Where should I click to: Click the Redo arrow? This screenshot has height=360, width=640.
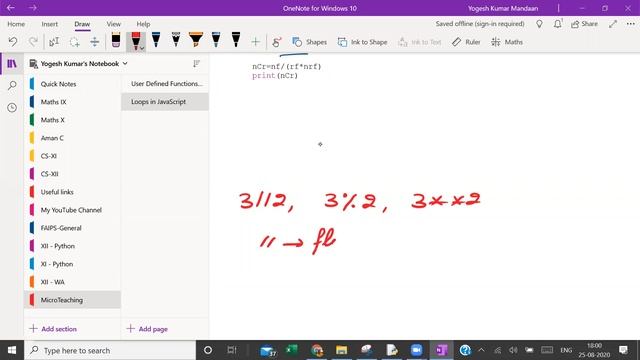[x=33, y=42]
